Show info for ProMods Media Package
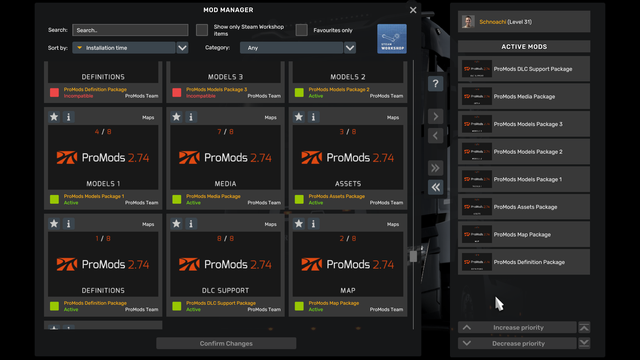 191,117
